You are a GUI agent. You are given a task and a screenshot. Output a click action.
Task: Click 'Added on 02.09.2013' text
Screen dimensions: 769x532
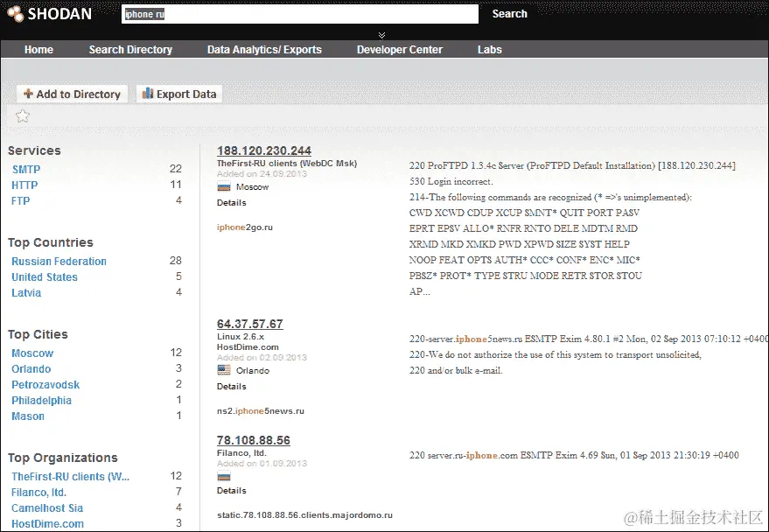[262, 358]
